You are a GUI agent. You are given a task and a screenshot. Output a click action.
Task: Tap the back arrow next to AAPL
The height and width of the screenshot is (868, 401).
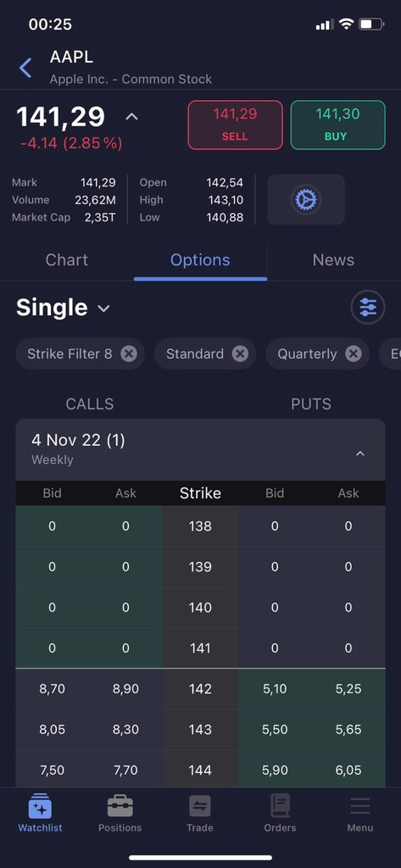pos(25,68)
